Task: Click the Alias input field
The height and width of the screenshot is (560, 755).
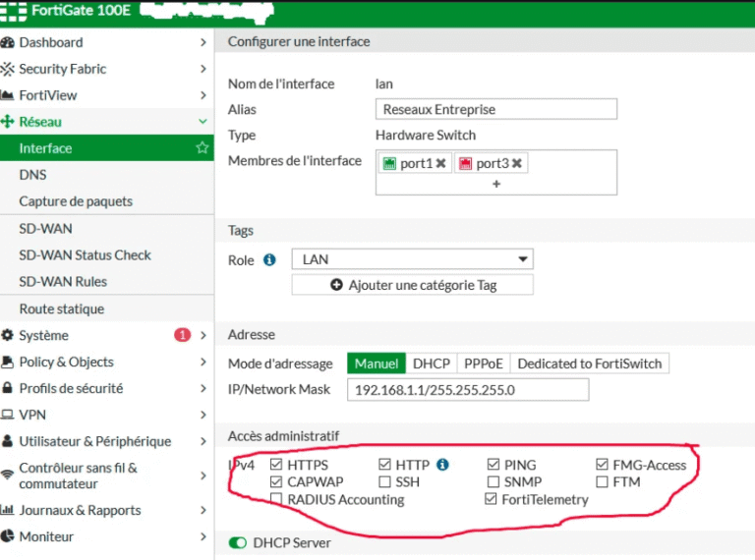Action: (x=495, y=109)
